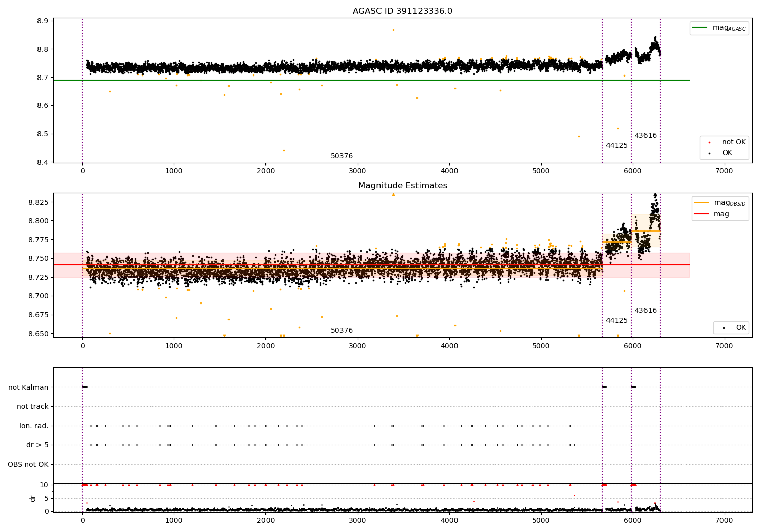Screen dimensions: 760x532
Task: Click the '8.700' tick on middle plot
Action: (38, 296)
